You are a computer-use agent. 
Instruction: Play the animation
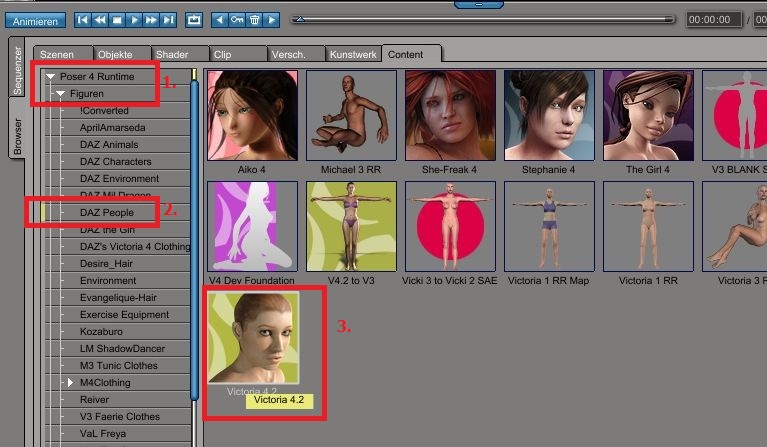point(134,20)
